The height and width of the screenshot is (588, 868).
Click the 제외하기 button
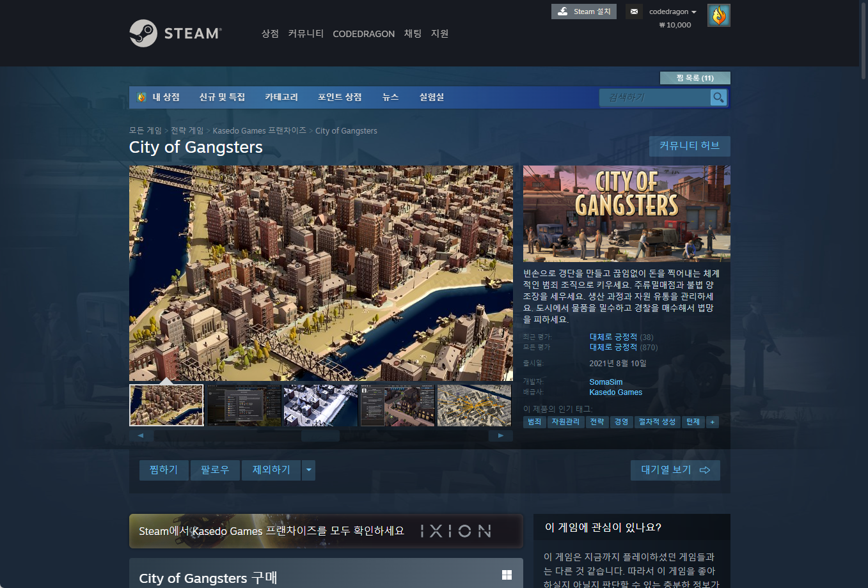[x=271, y=470]
